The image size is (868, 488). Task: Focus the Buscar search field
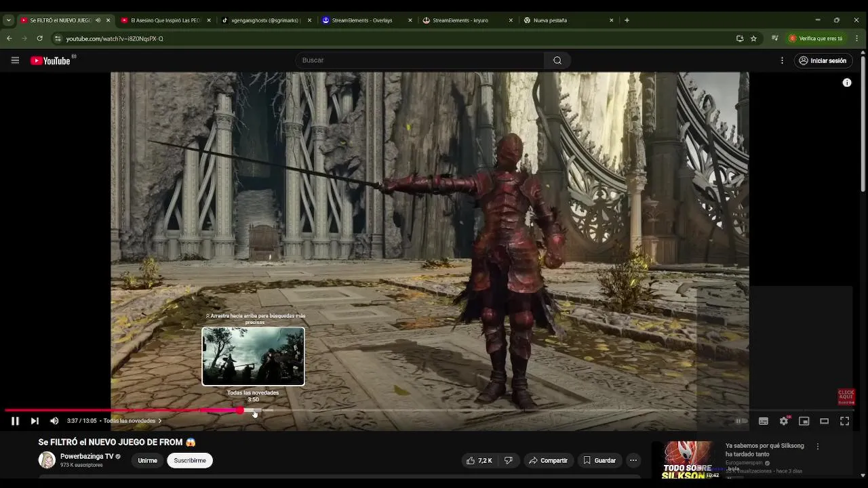pos(420,60)
